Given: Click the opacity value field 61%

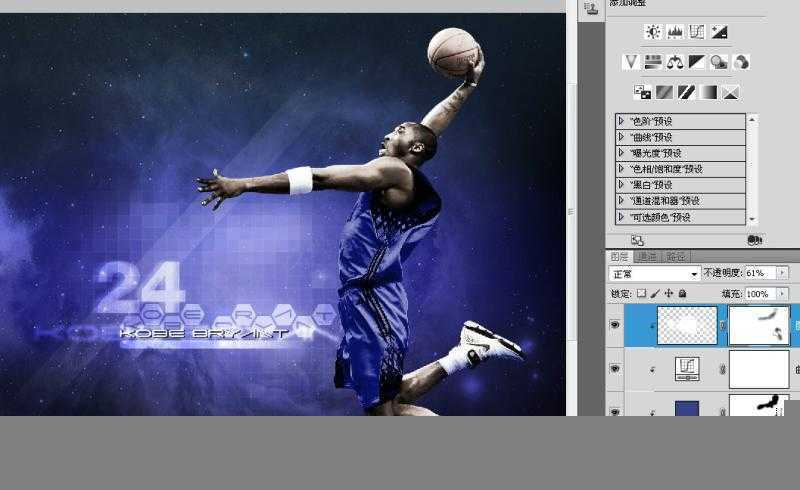Looking at the screenshot, I should [x=761, y=273].
